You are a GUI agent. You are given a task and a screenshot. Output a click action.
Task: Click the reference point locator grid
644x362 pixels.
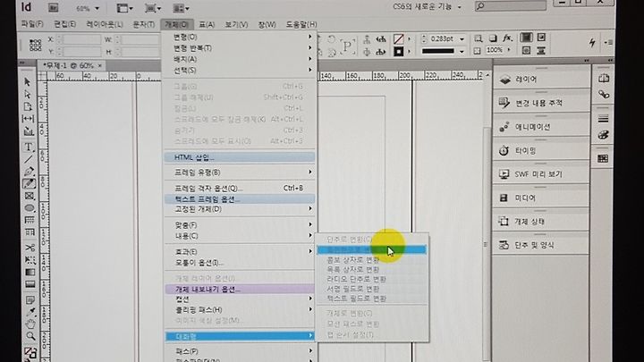(35, 46)
